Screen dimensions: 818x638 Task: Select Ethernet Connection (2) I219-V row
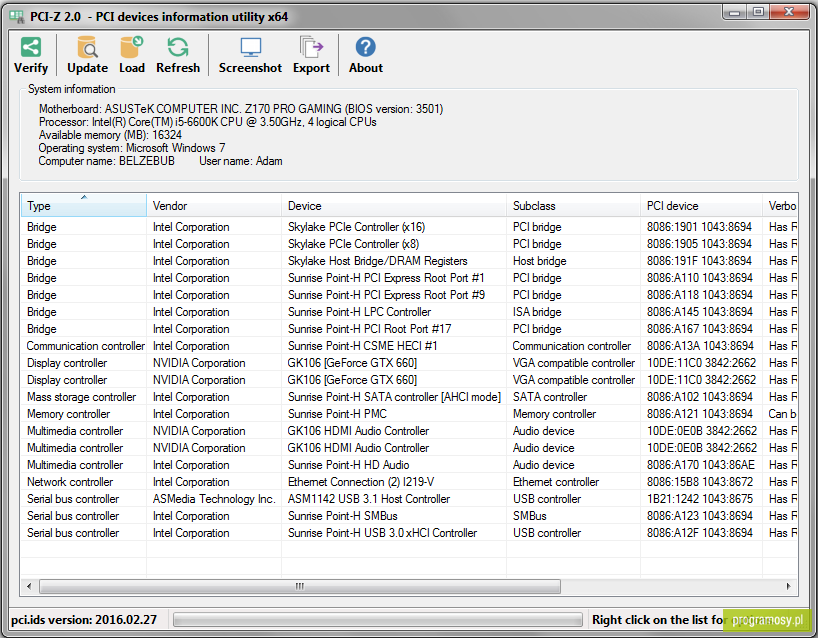click(409, 482)
